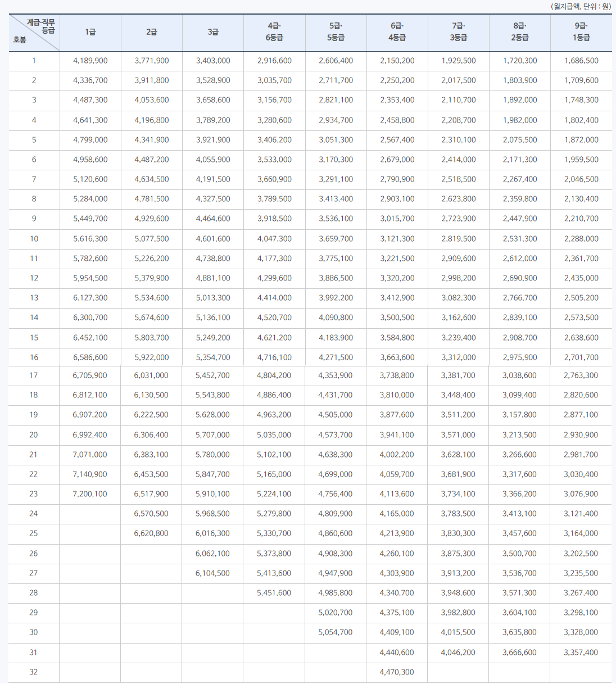616x693 pixels.
Task: Select the last 2급 value 6,620,800
Action: pos(151,533)
